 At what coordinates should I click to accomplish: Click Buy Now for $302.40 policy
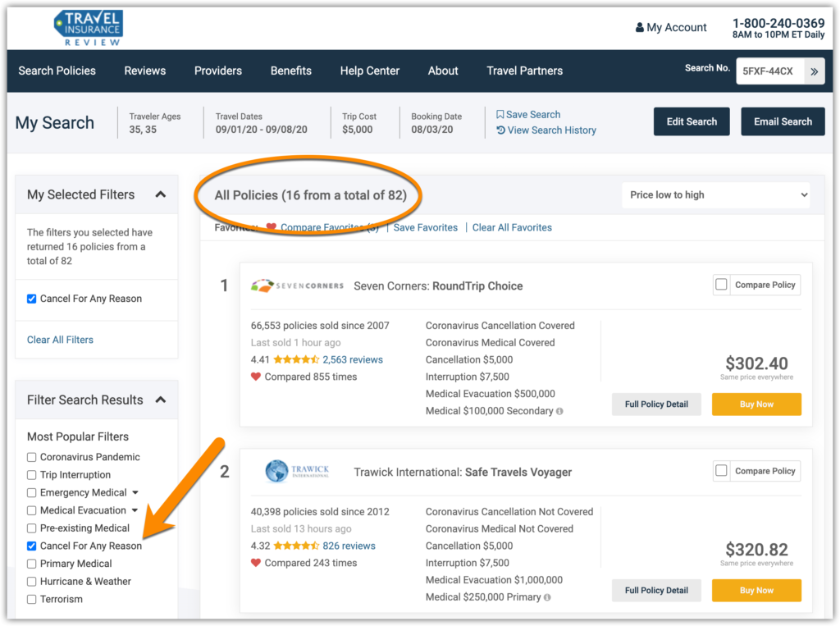(x=756, y=404)
